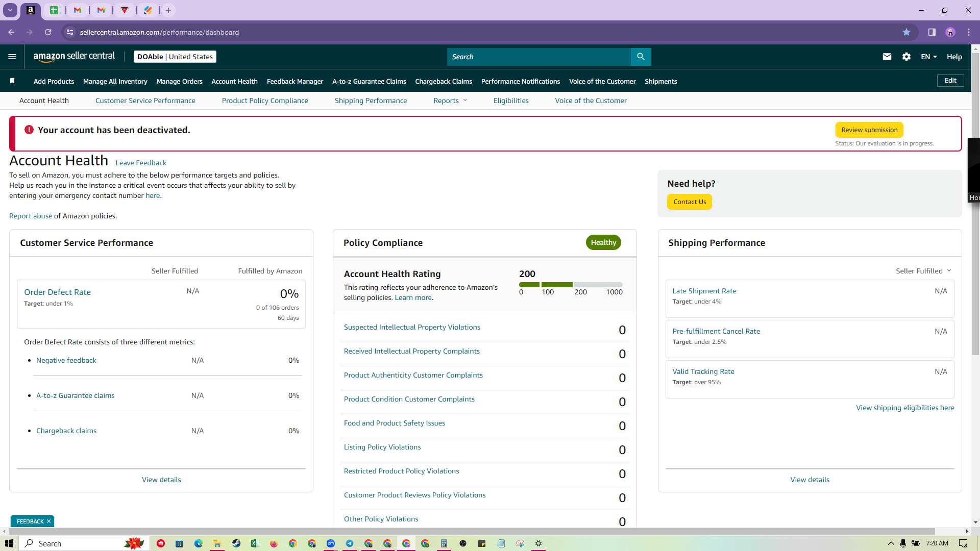Viewport: 980px width, 551px height.
Task: Switch to the green spreadsheet browser tab
Action: [54, 10]
